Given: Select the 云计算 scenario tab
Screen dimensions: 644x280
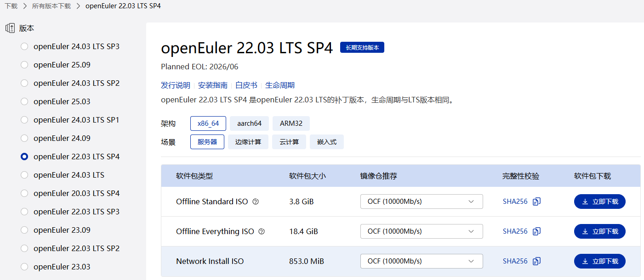Looking at the screenshot, I should click(x=289, y=142).
